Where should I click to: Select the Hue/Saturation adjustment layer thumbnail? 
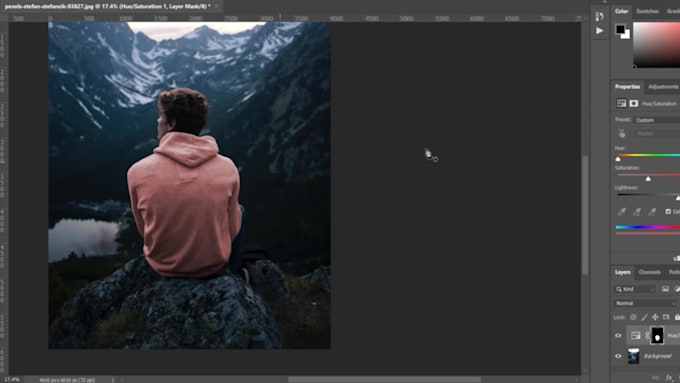tap(635, 336)
